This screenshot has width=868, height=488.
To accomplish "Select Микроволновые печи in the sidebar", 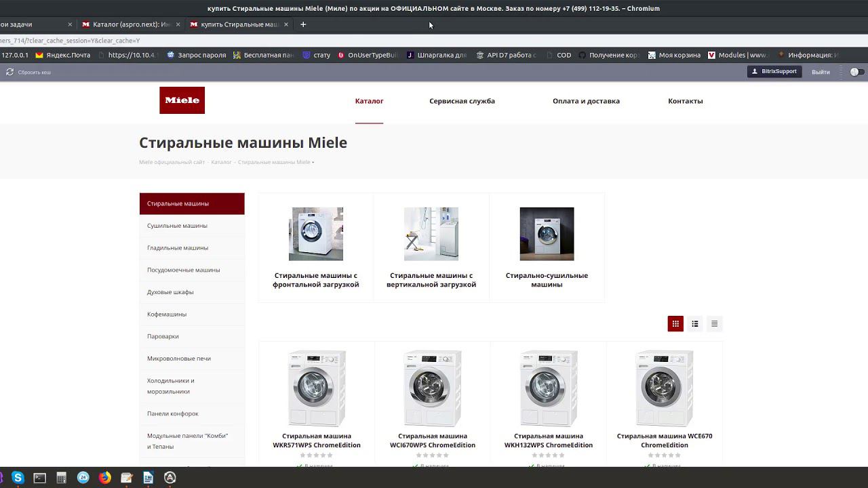I will click(192, 359).
